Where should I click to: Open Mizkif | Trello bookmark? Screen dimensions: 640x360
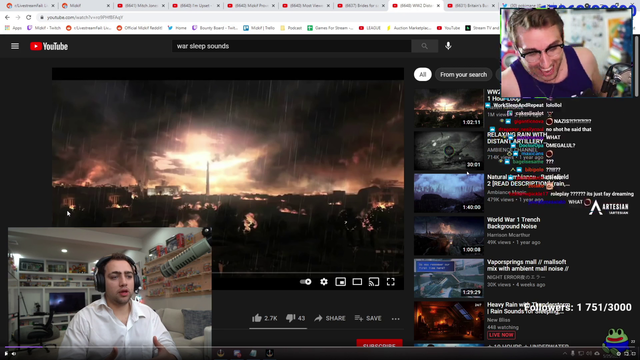259,28
